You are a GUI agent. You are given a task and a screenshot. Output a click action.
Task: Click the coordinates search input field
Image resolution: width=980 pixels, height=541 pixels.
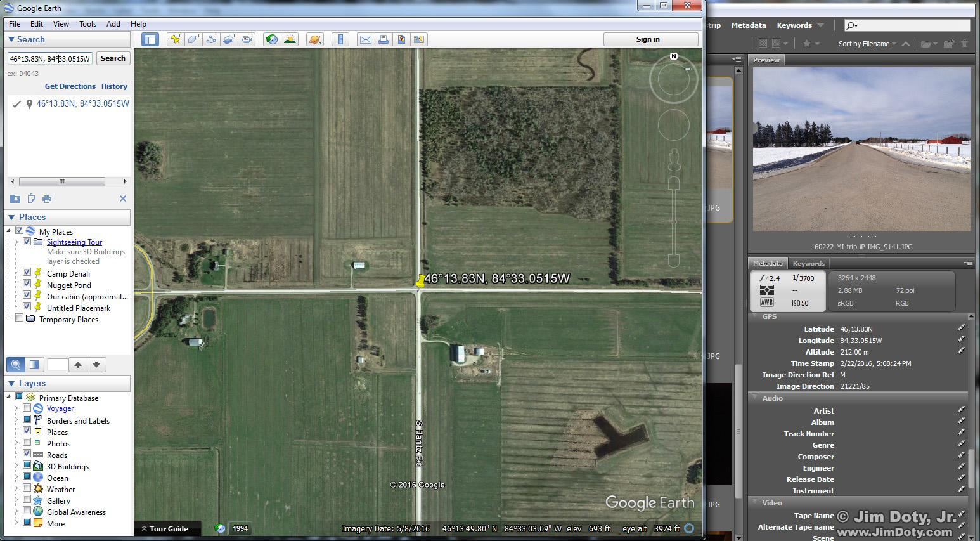coord(50,58)
